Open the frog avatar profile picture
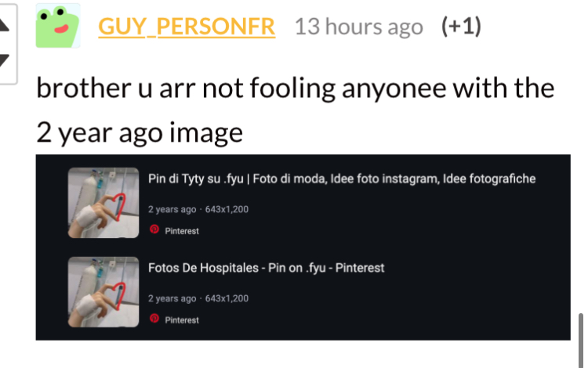Screen dimensions: 588x368 point(58,26)
